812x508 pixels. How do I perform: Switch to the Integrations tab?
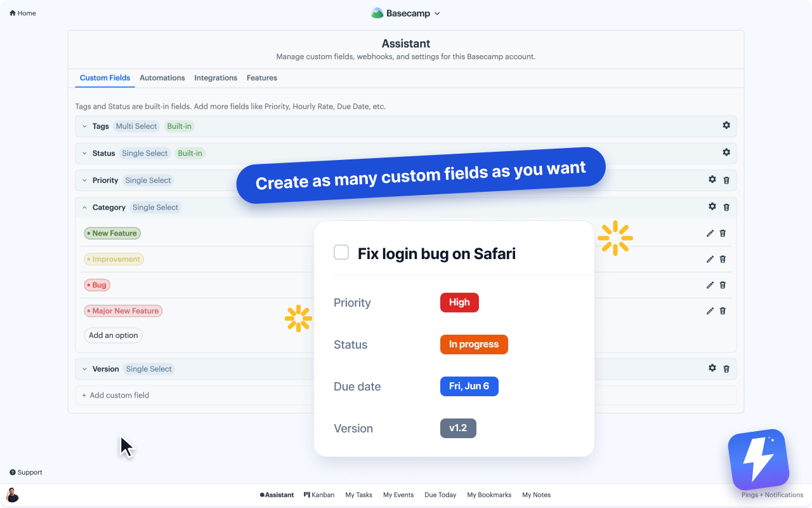(216, 78)
